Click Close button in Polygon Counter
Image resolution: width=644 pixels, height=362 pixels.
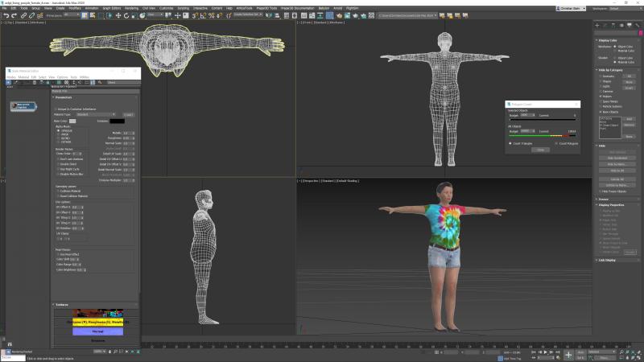click(x=540, y=150)
